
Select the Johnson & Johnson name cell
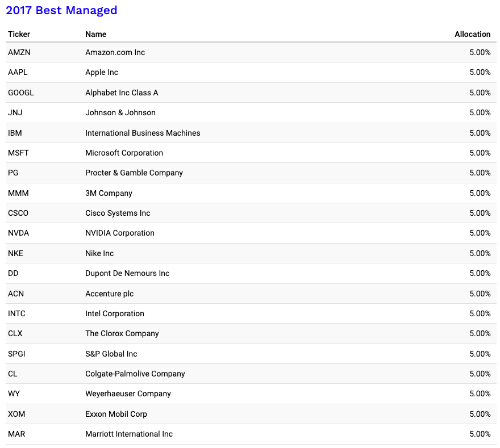click(120, 112)
